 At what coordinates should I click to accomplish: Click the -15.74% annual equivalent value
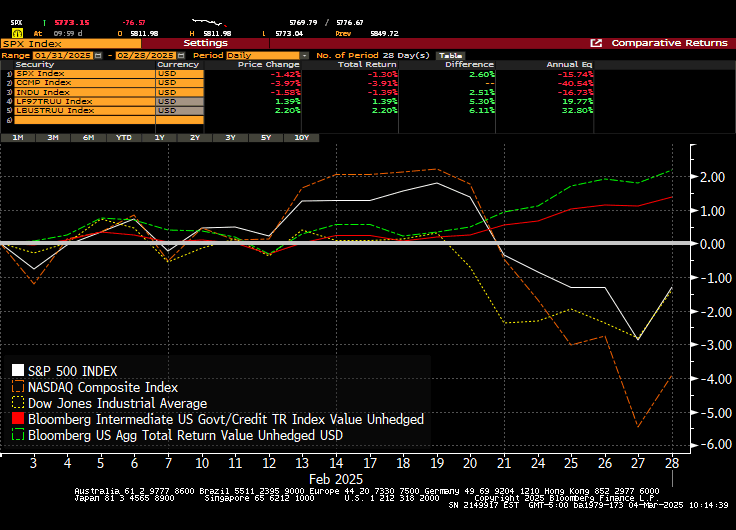575,74
